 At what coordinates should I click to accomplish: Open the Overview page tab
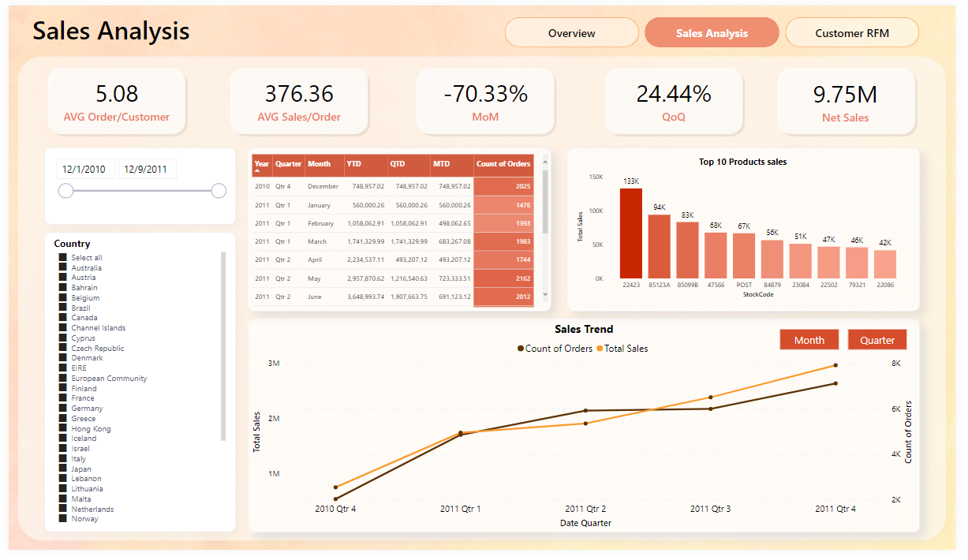[x=571, y=33]
